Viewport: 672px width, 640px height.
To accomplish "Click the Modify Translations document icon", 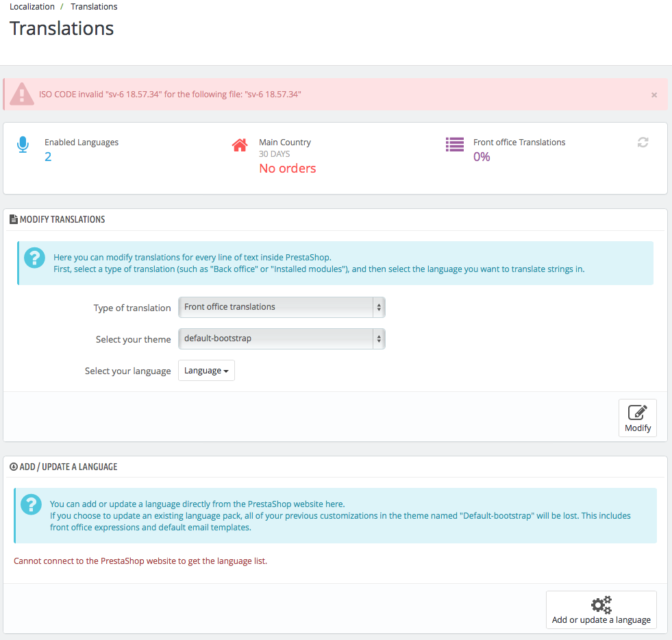I will pos(14,219).
